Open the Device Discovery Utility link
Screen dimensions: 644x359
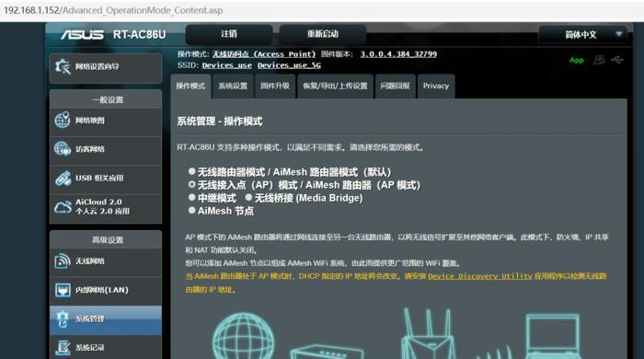tap(480, 276)
